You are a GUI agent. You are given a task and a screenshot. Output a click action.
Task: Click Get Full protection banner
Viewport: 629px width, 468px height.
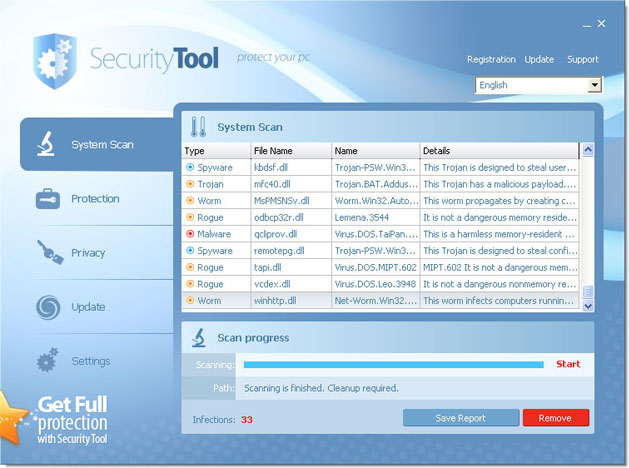pyautogui.click(x=73, y=420)
